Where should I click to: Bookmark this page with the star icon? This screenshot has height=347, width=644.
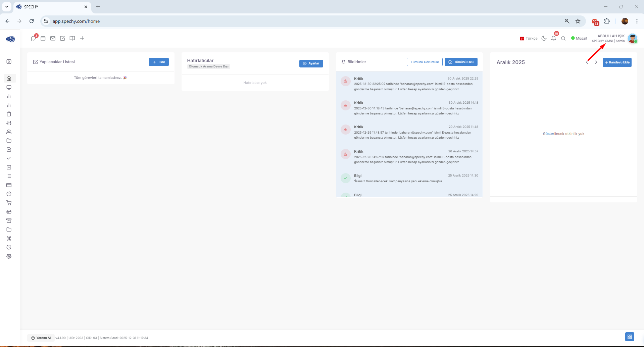(x=578, y=21)
